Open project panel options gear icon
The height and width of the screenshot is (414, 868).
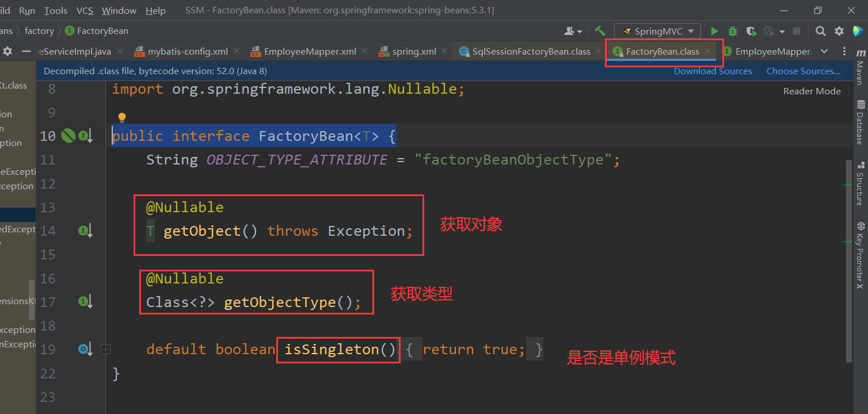tap(7, 51)
